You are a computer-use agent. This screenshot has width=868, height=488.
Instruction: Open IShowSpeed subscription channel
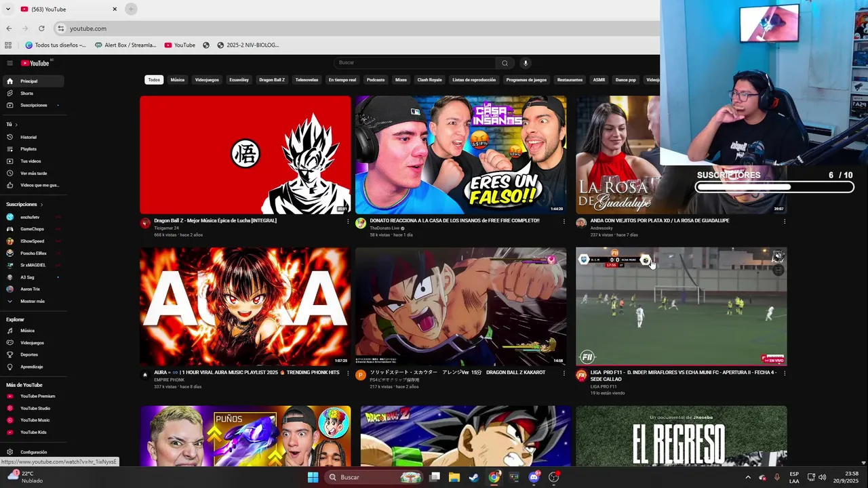tap(33, 241)
